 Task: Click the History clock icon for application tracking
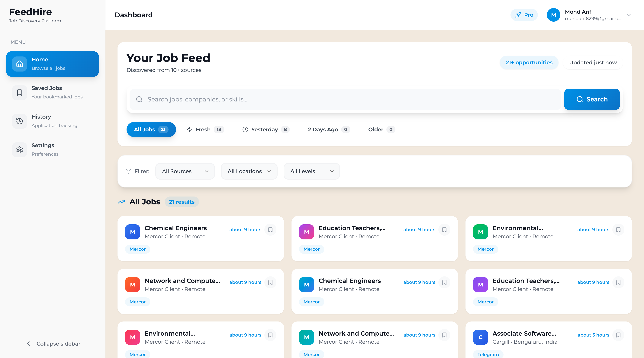20,121
